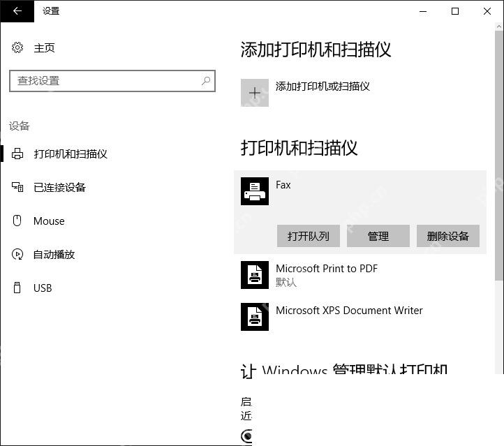Click the search magnifier icon

[206, 81]
